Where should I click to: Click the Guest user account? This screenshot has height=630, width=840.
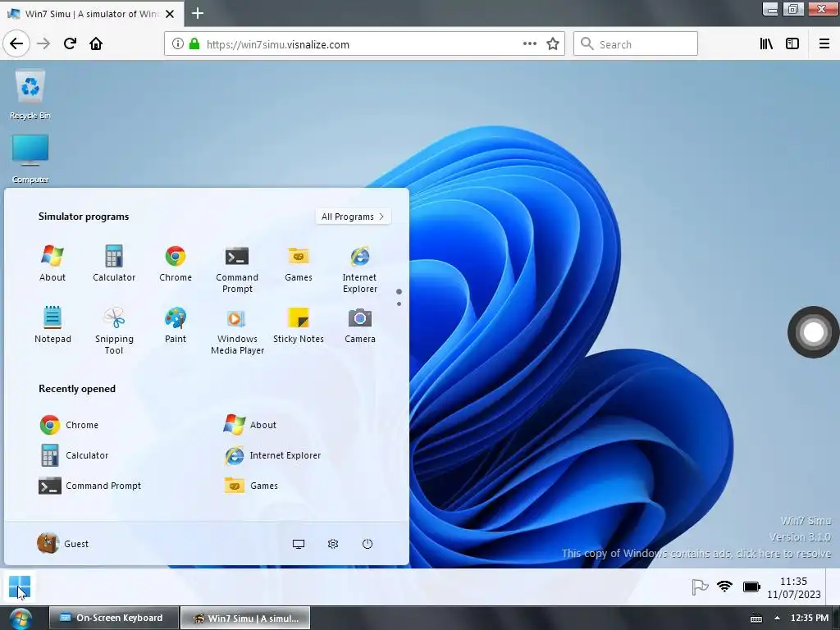pyautogui.click(x=62, y=544)
